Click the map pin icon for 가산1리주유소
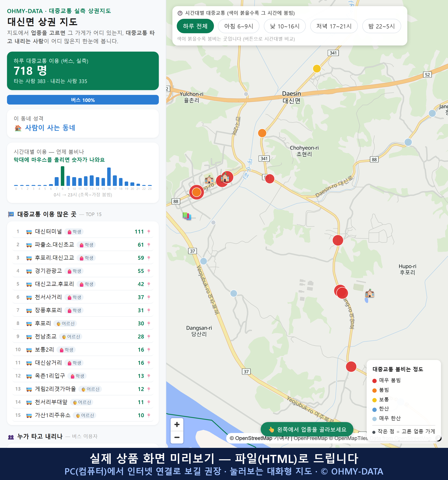448x480 pixels. [x=149, y=415]
